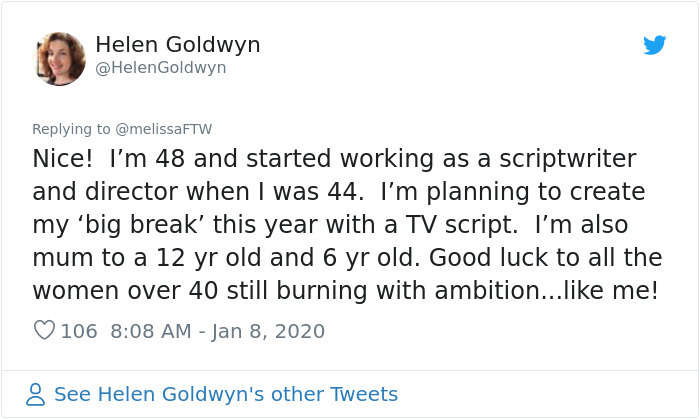700x419 pixels.
Task: Click tweet line starting "mum to a 12 yr old"
Action: point(347,258)
